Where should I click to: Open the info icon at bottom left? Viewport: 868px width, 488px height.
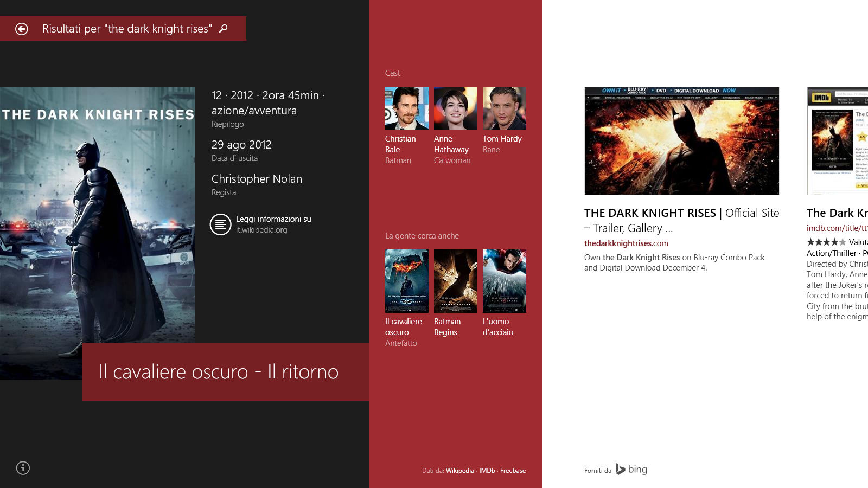[23, 468]
